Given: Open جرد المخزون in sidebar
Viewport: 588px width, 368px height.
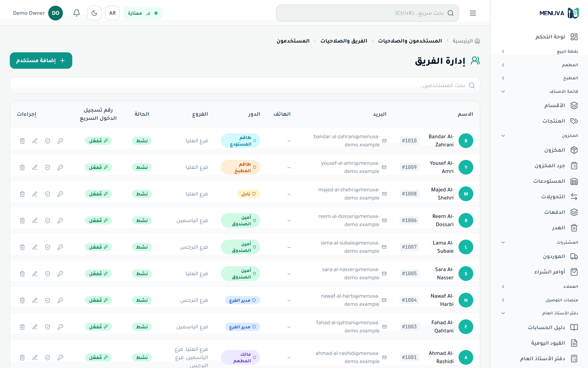Looking at the screenshot, I should point(539,166).
